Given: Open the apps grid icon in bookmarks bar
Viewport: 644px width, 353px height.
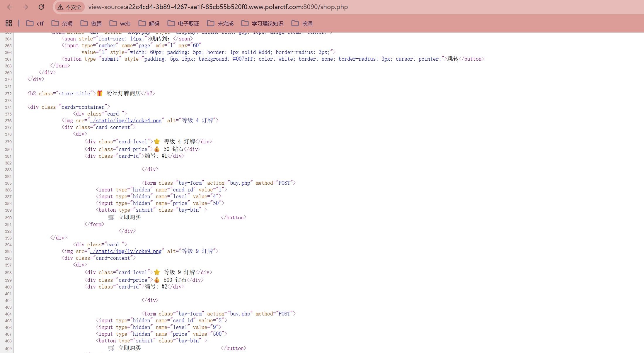Looking at the screenshot, I should click(9, 23).
